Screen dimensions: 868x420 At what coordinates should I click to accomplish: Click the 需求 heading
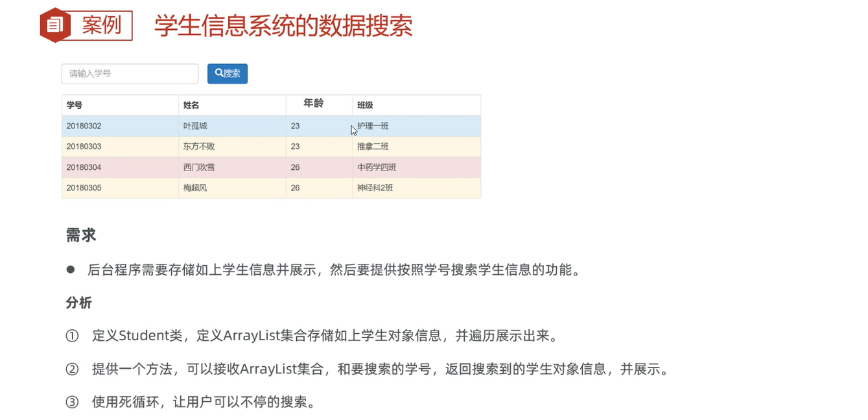point(81,235)
